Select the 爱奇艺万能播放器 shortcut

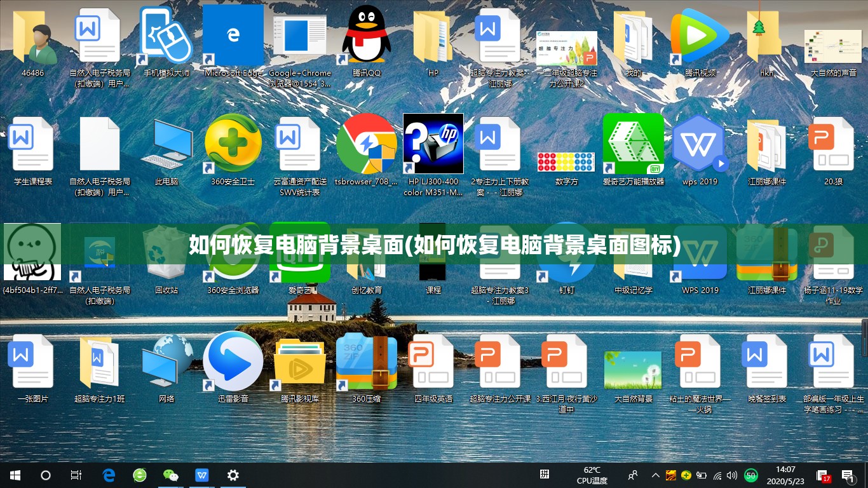[x=634, y=144]
